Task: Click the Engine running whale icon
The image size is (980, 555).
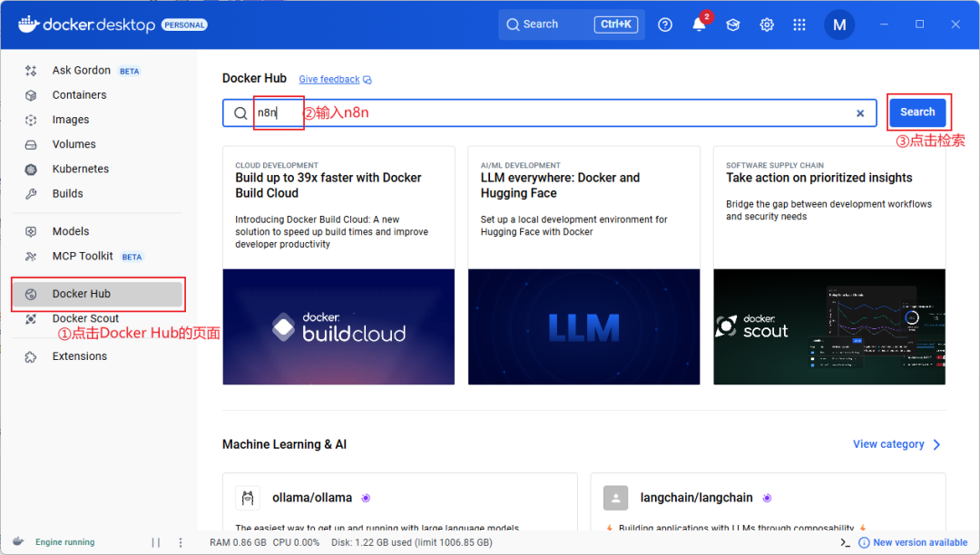Action: (x=18, y=542)
